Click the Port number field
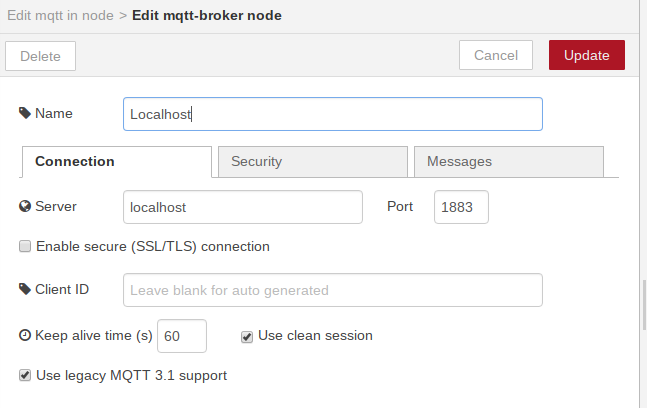Viewport: 647px width, 408px height. click(461, 207)
